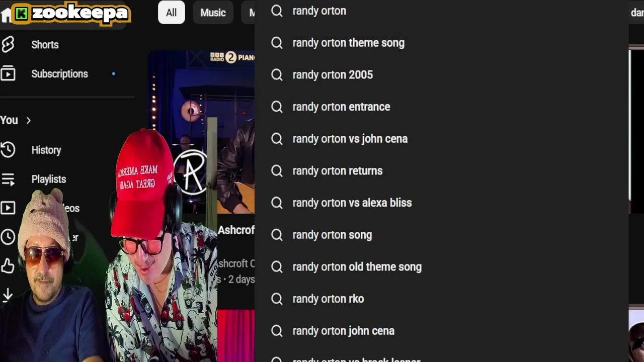Screen dimensions: 644x362
Task: Click the Ashcroft video title link
Action: click(x=236, y=230)
